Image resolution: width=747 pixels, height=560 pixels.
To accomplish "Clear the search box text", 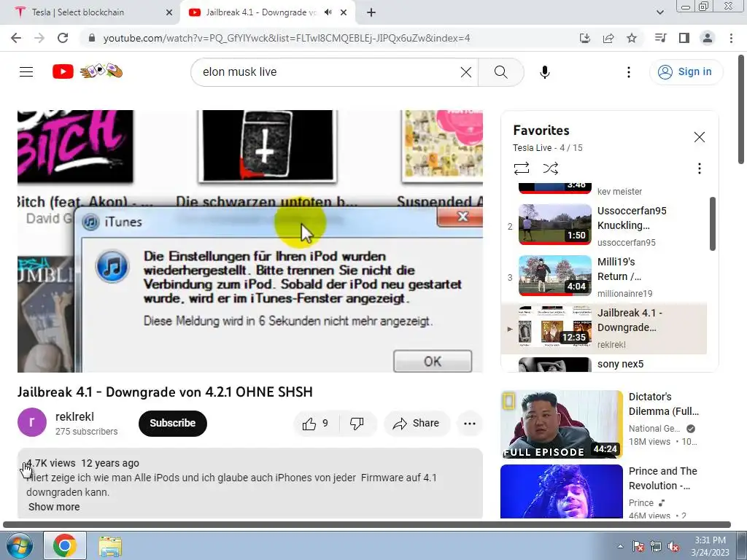I will [x=466, y=72].
